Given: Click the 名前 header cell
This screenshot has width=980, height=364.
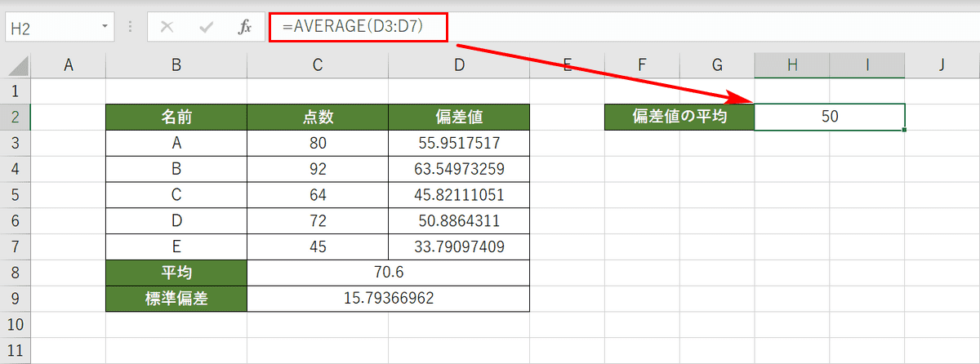Looking at the screenshot, I should point(176,117).
